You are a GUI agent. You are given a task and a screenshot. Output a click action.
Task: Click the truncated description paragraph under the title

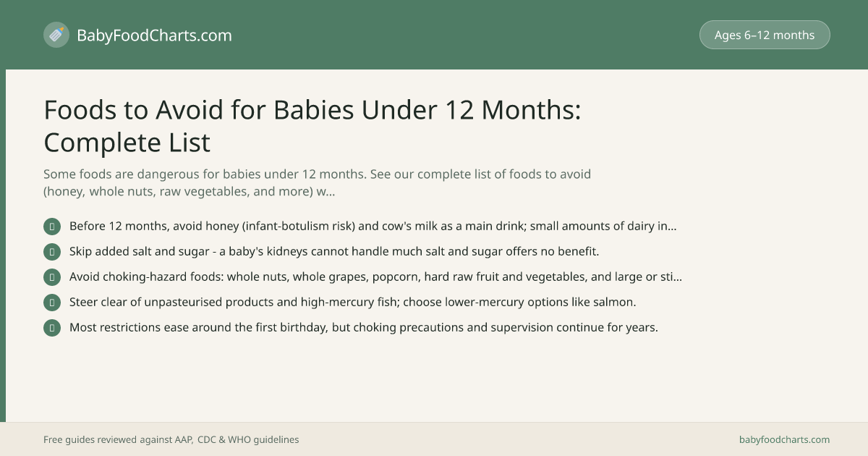318,183
